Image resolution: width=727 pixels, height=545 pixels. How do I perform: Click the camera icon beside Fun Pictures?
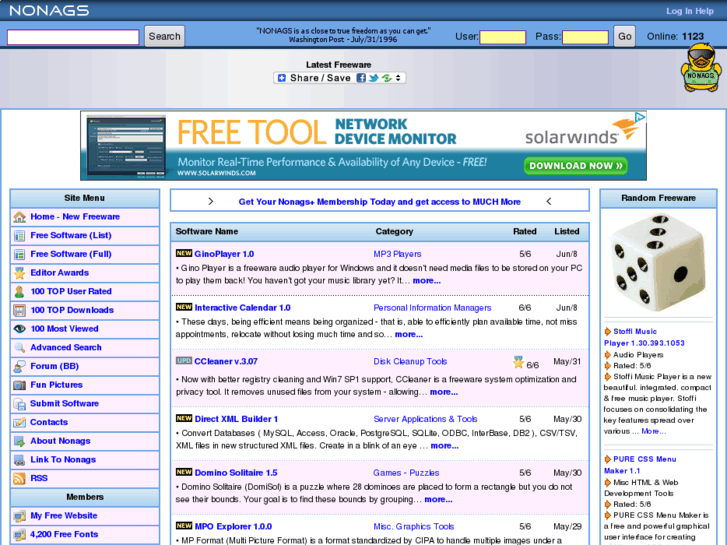pyautogui.click(x=19, y=385)
